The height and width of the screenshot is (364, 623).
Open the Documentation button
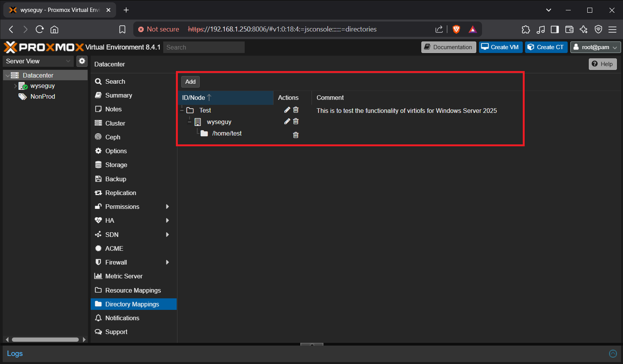click(x=449, y=47)
